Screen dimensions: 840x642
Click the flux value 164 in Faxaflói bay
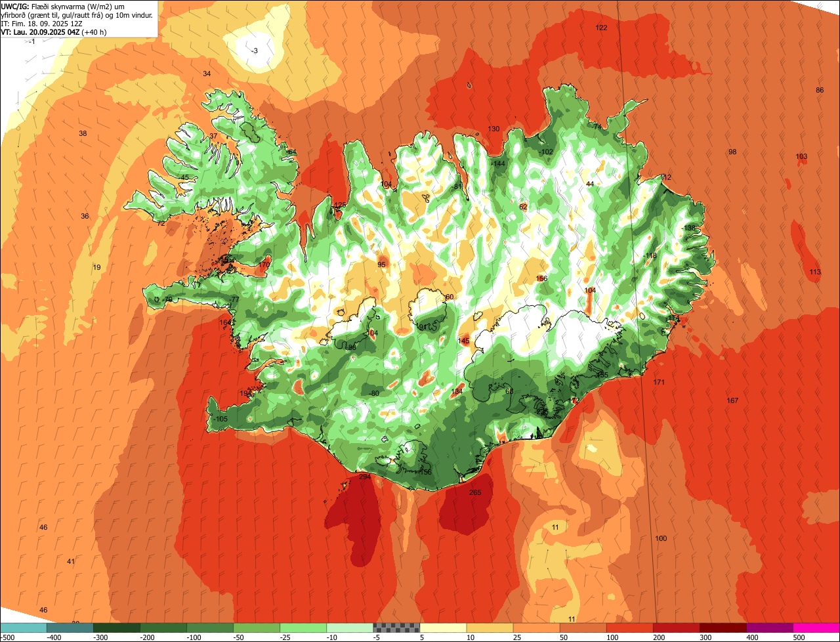[x=225, y=322]
